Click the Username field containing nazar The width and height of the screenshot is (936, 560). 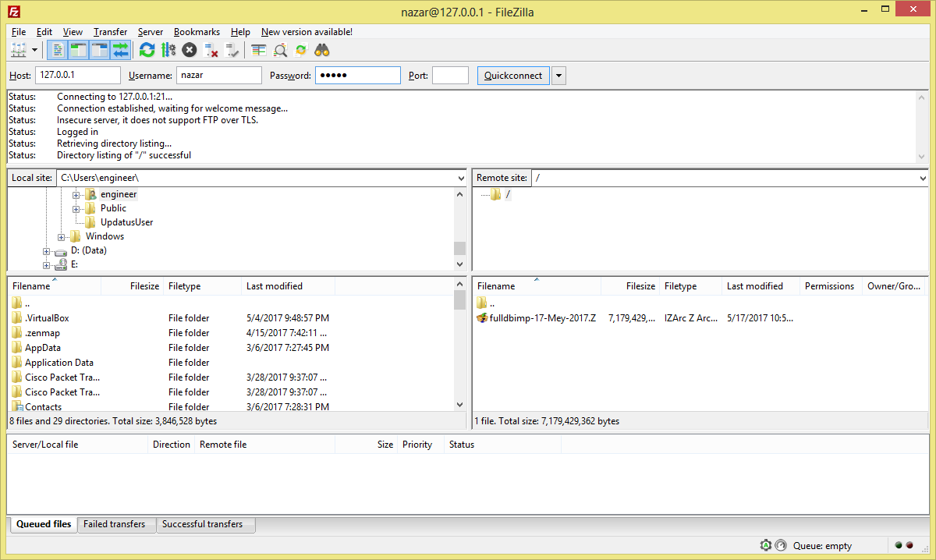click(219, 76)
